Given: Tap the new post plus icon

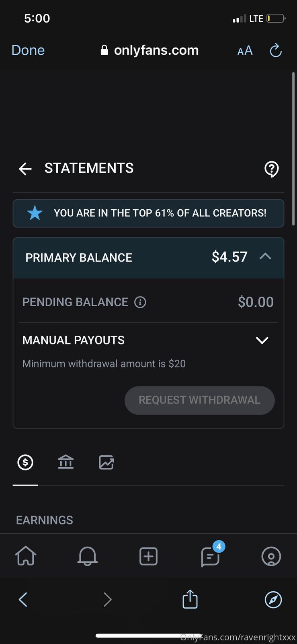Looking at the screenshot, I should pos(148,556).
